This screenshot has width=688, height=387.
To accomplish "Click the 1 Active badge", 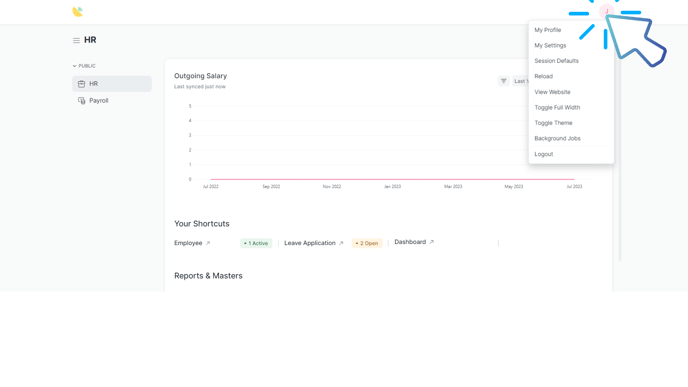I will tap(256, 243).
